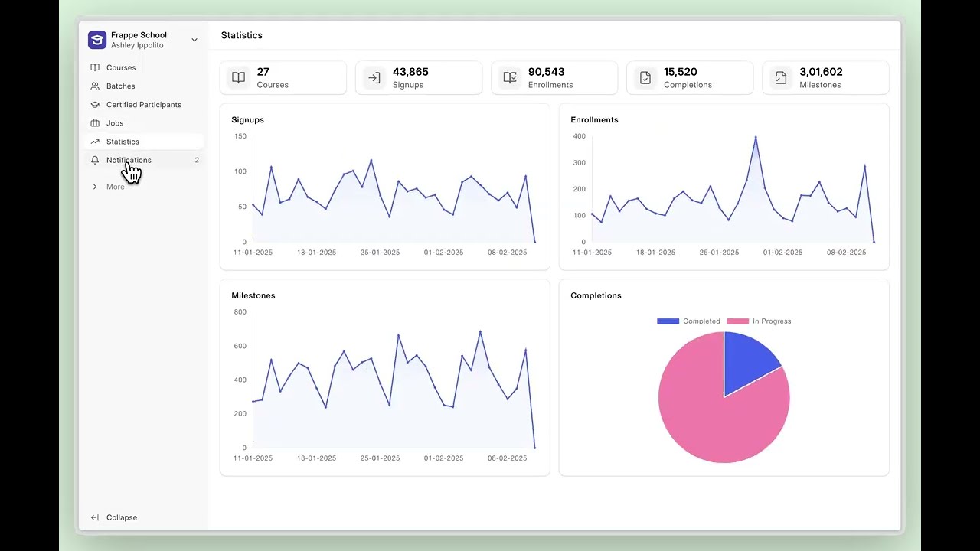Screen dimensions: 980x551
Task: Open the workspace dropdown chevron beside Frappe School
Action: click(194, 40)
